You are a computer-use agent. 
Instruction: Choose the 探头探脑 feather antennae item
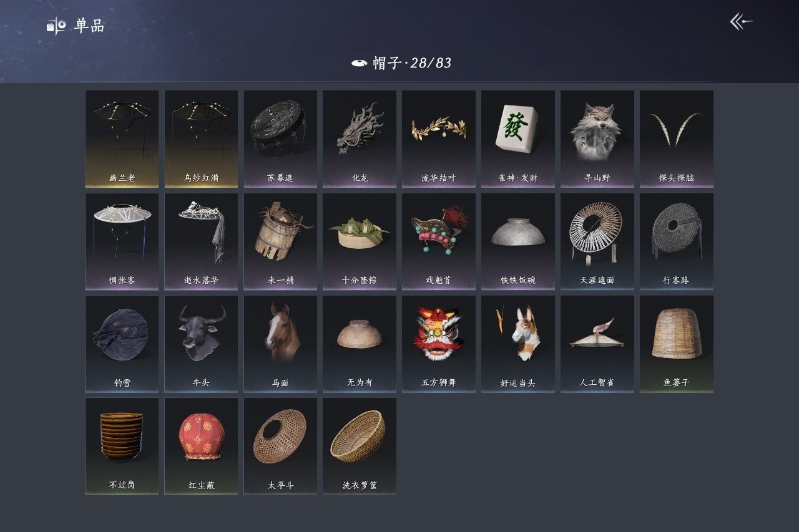coord(676,138)
